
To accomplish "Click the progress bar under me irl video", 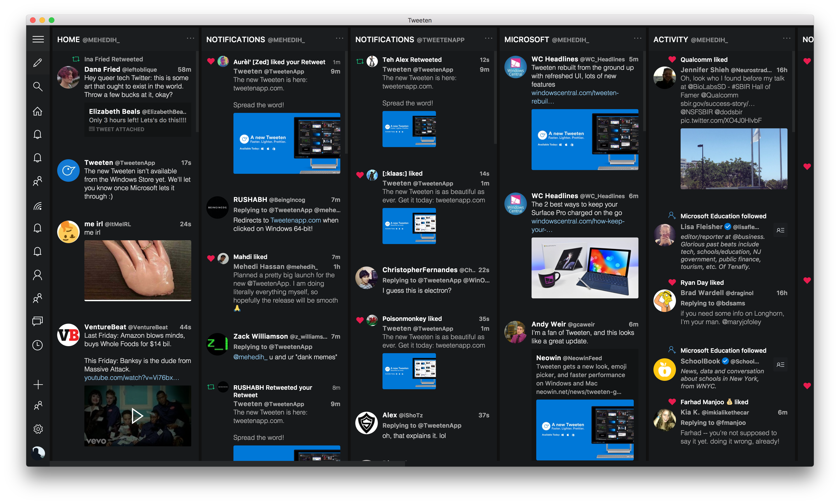I will [138, 300].
